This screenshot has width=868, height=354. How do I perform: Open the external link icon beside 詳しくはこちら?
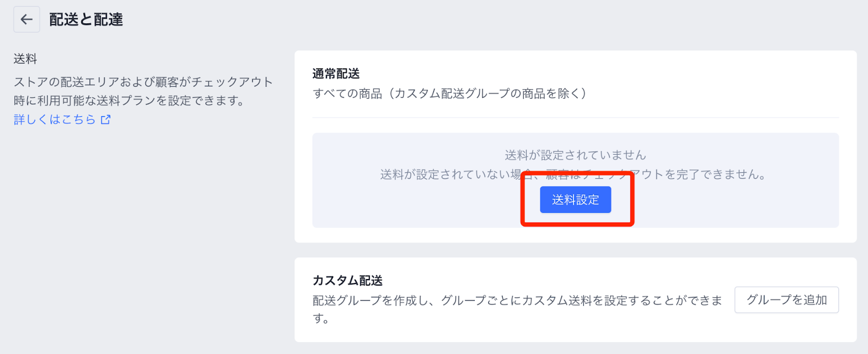[106, 119]
